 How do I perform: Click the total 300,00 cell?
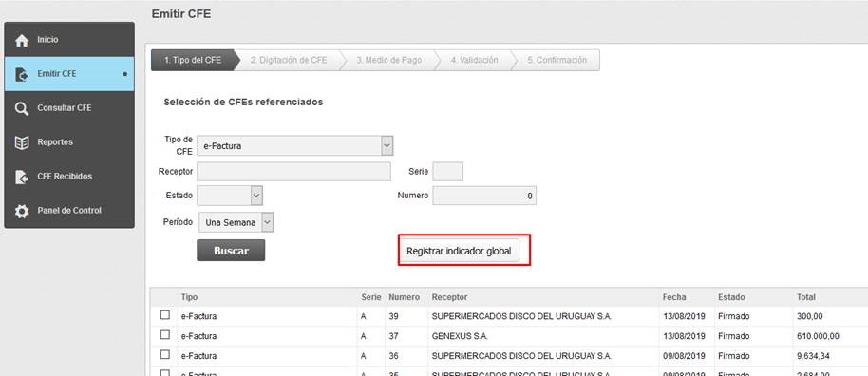click(x=810, y=317)
